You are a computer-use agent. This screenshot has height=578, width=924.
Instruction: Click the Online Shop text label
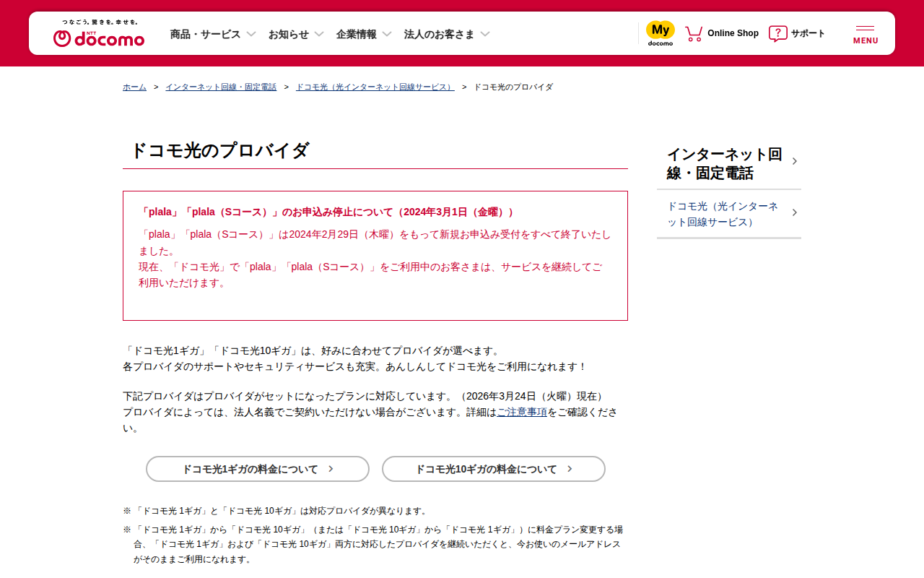[733, 33]
